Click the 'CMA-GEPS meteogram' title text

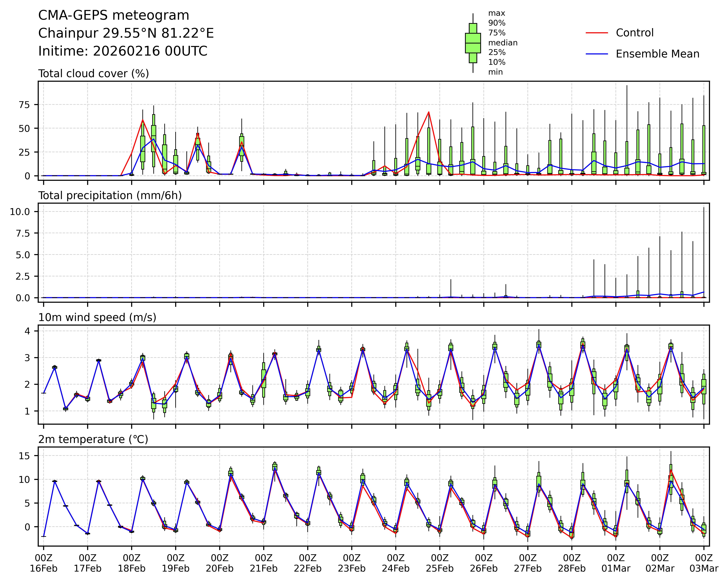[x=113, y=16]
